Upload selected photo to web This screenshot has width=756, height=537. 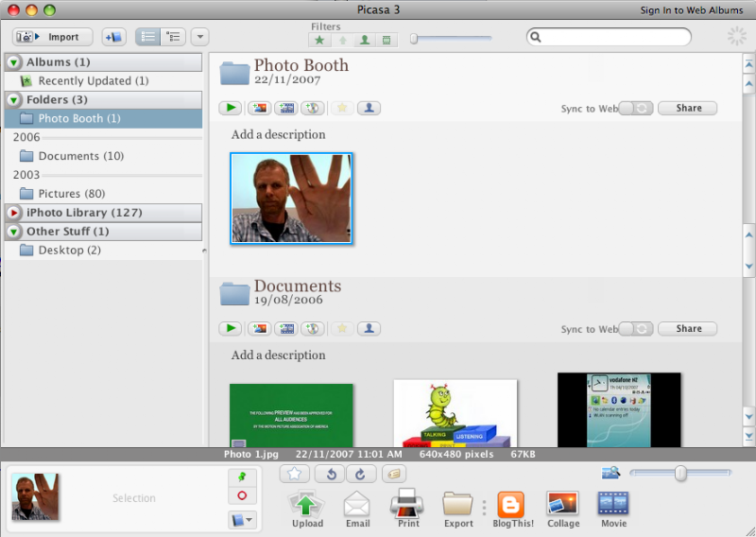pyautogui.click(x=307, y=509)
